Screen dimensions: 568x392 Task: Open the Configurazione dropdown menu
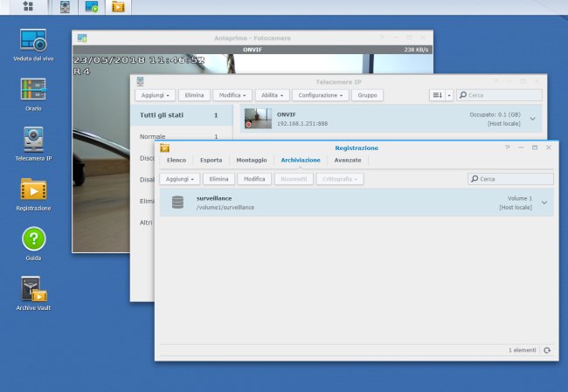320,95
